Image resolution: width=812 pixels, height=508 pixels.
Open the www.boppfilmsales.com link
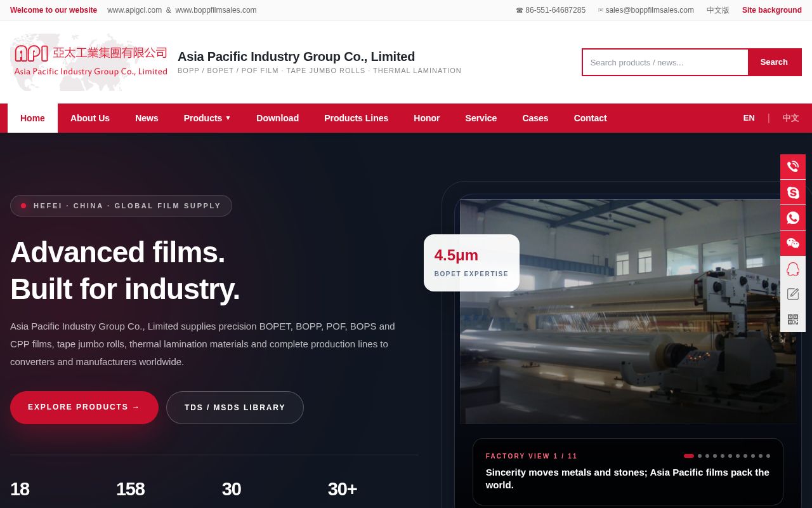click(x=216, y=10)
